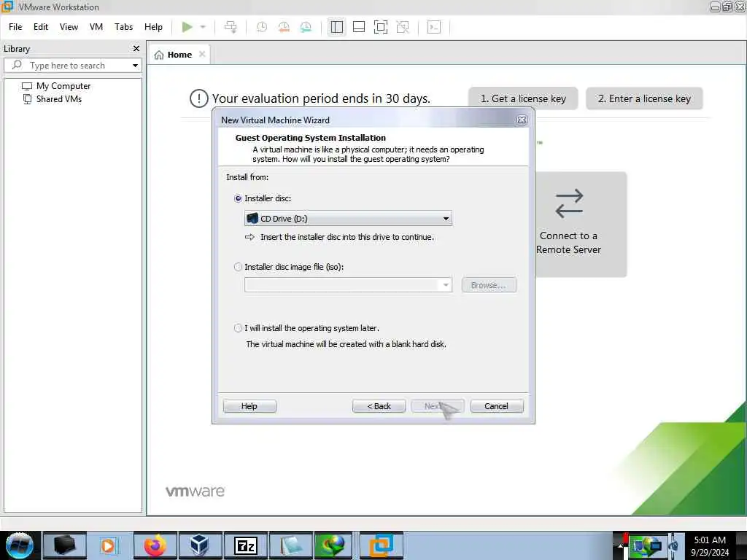Open the File menu
Screen dimensions: 747x560
[15, 27]
